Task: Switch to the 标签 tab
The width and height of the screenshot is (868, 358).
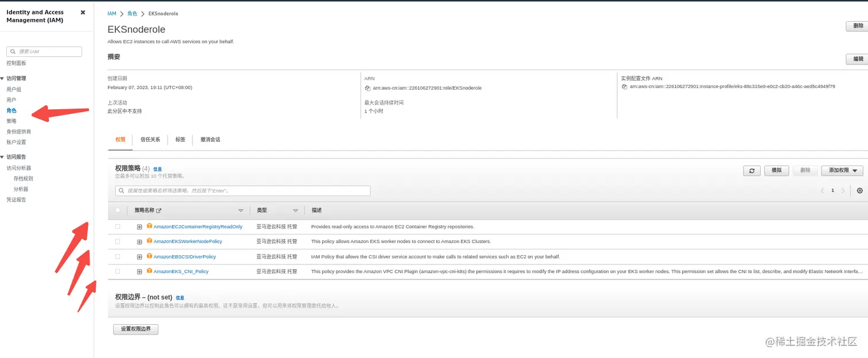Action: [180, 140]
